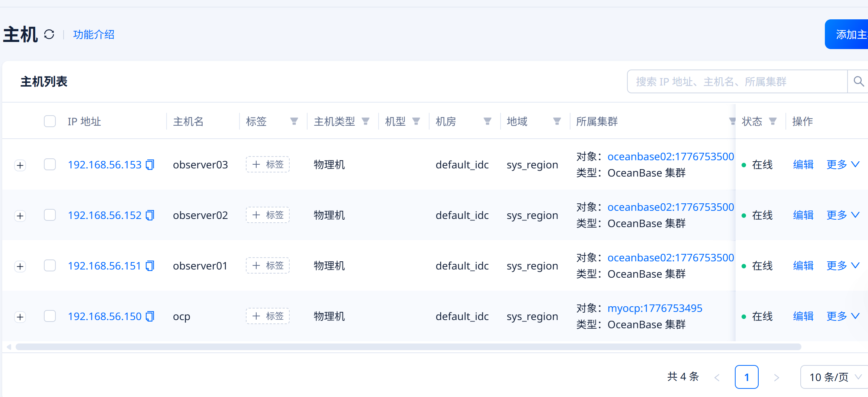Open the 标签 column filter

click(294, 121)
